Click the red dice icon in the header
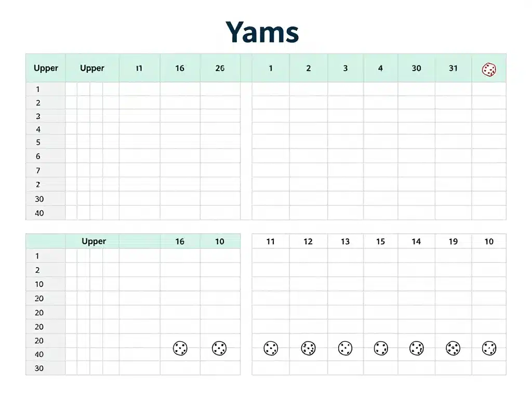This screenshot has width=532, height=399. pos(489,69)
